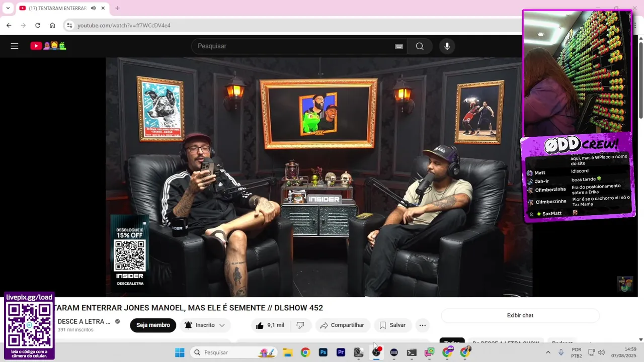Select the TENTARAM ENTERRAR YouTube tab
Image resolution: width=644 pixels, height=362 pixels.
pyautogui.click(x=57, y=8)
